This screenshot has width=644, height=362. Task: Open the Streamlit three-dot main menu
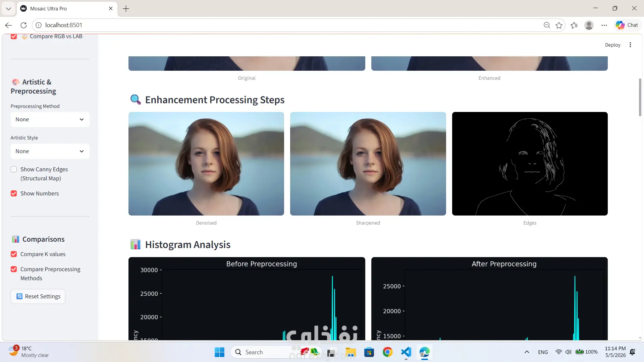(630, 45)
